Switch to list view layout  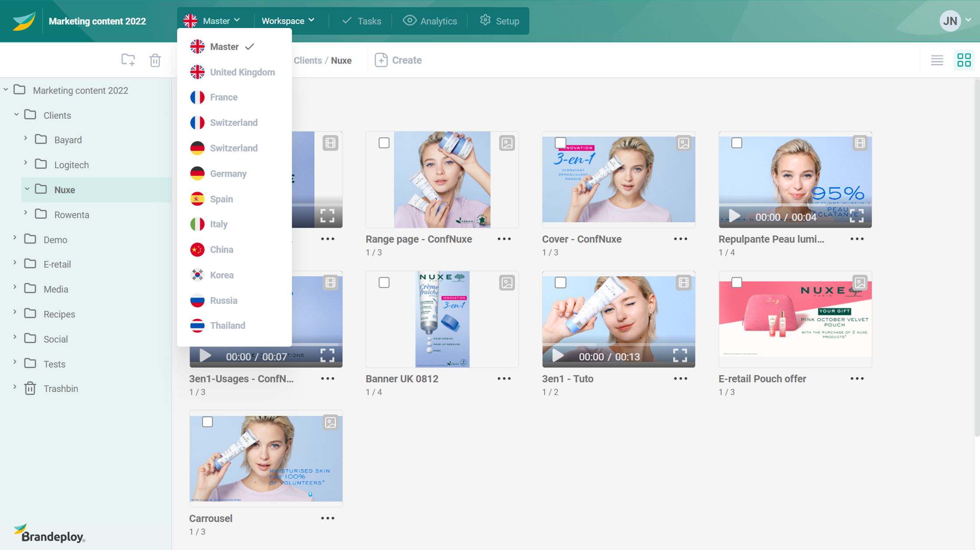click(937, 60)
